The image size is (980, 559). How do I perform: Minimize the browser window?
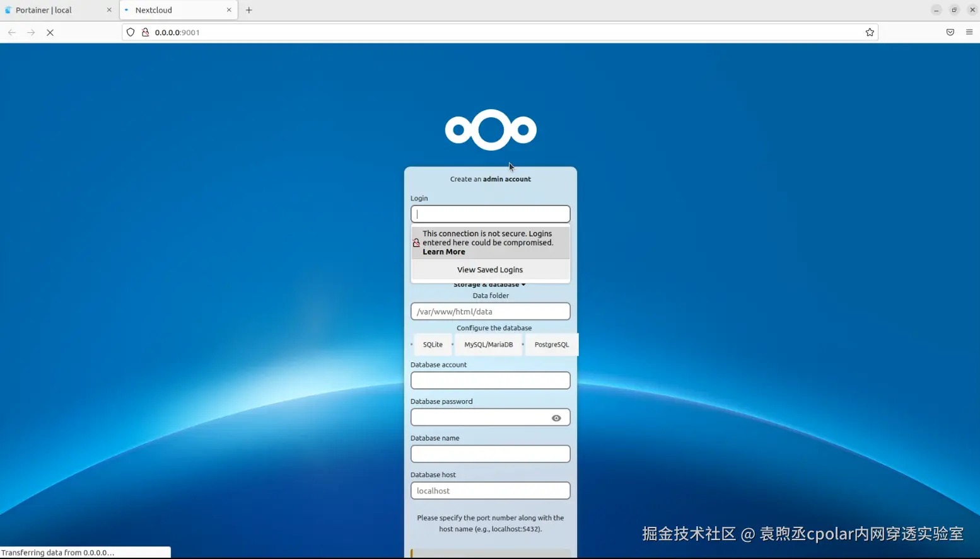936,10
